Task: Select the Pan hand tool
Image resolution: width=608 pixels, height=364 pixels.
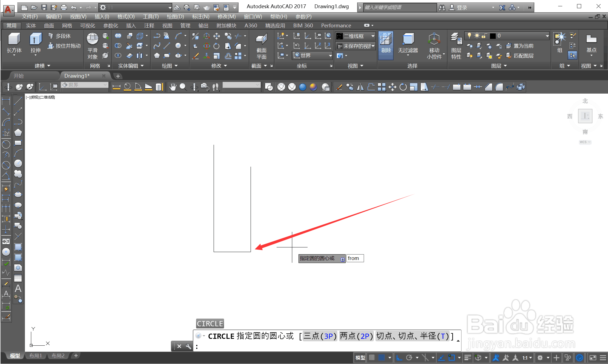Action: tap(173, 87)
